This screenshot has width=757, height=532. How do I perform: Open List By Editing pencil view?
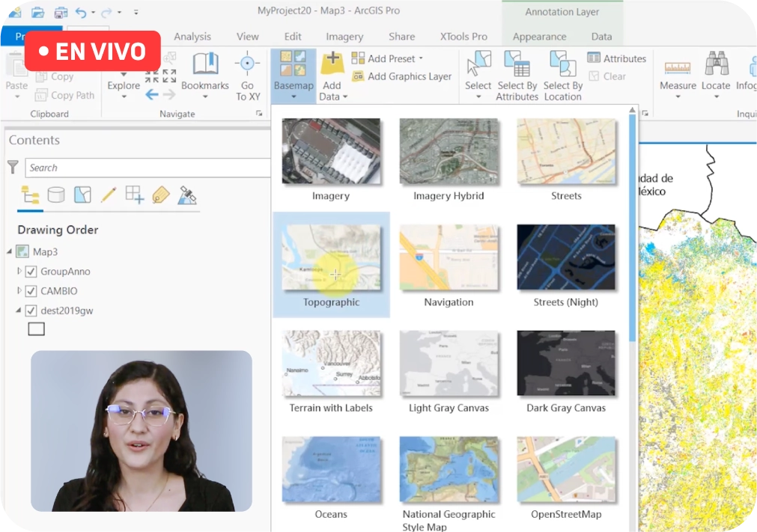[109, 195]
